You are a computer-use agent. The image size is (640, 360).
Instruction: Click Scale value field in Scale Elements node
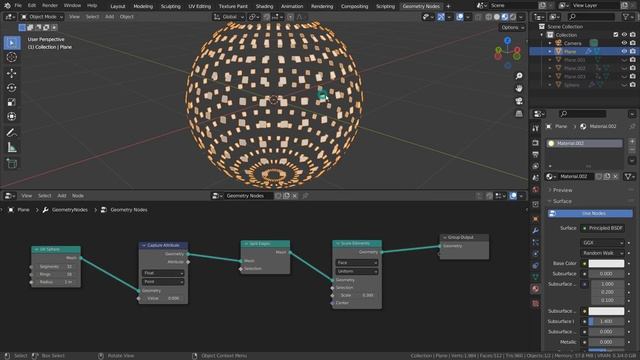click(x=357, y=295)
